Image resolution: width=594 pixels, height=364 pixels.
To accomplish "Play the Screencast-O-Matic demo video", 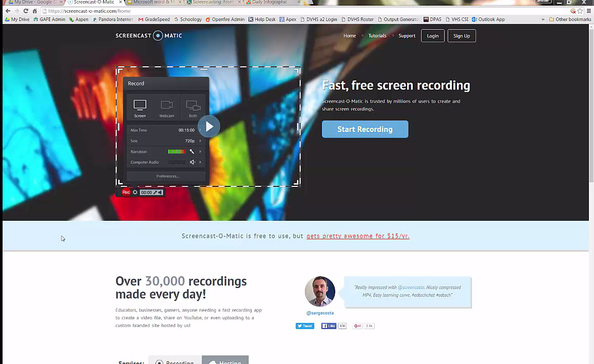I will 209,126.
